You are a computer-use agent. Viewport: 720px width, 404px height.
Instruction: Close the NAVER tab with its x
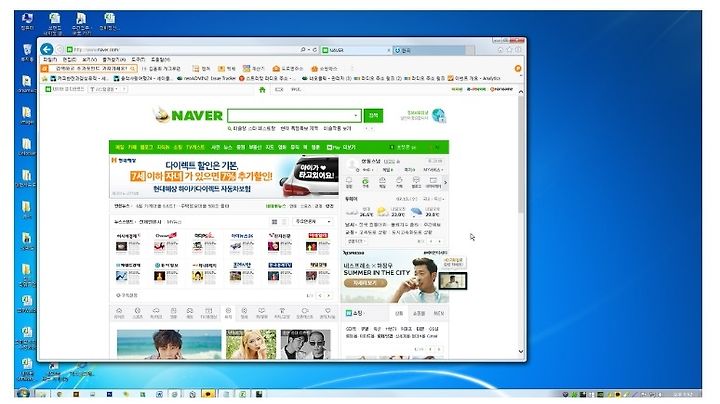tap(388, 50)
